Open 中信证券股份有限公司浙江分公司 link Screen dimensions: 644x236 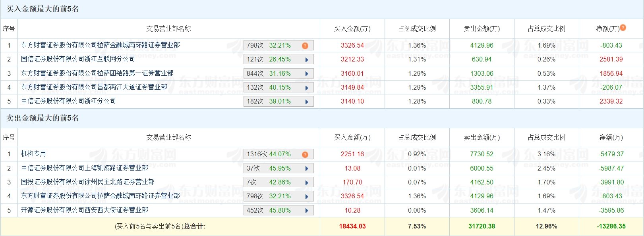pos(68,101)
